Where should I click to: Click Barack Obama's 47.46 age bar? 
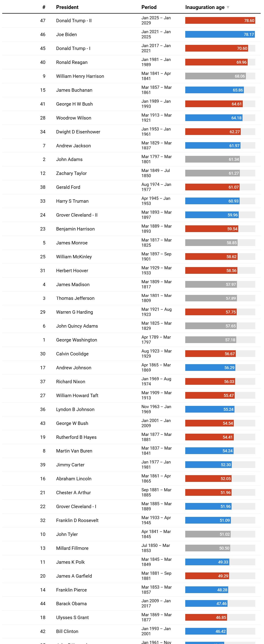(x=206, y=604)
